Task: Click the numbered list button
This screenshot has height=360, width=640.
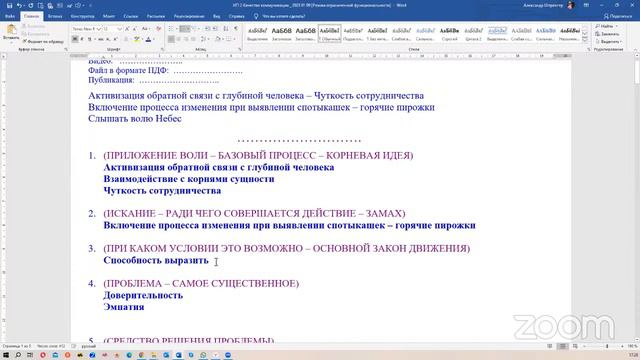Action: (x=184, y=29)
